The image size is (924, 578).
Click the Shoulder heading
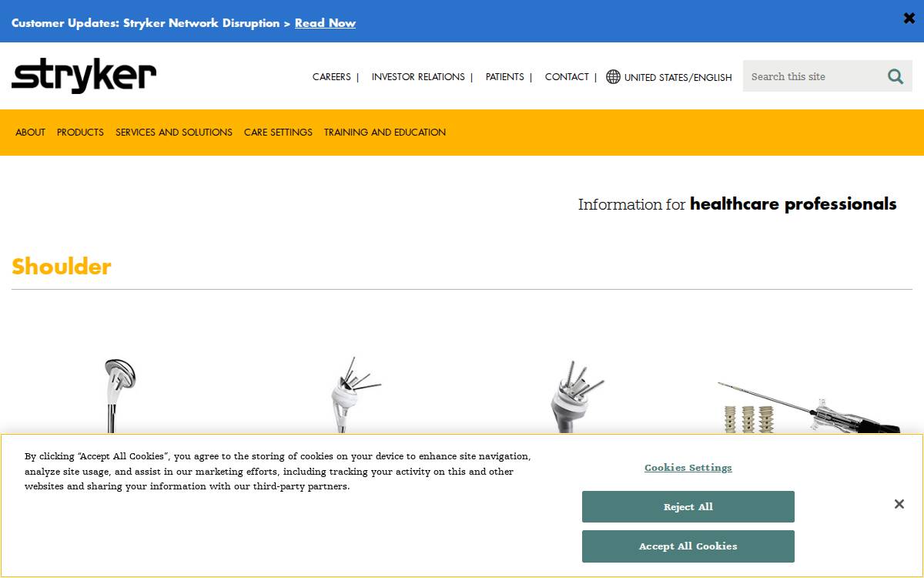(62, 267)
